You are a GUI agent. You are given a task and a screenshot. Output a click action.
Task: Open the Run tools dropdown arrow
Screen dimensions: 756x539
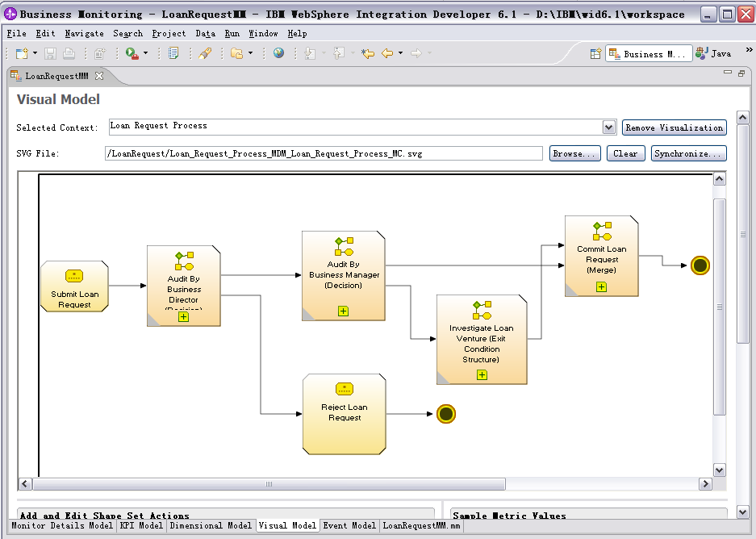coord(145,53)
